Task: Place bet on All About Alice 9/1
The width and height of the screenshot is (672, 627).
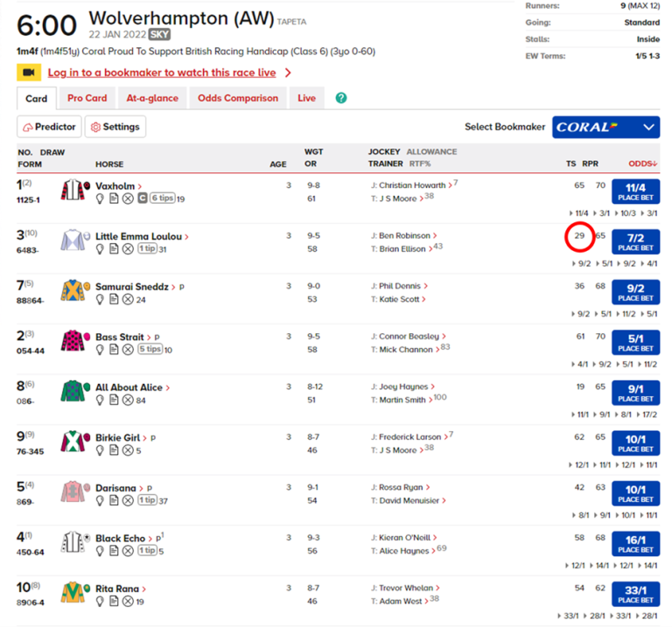Action: click(x=635, y=393)
